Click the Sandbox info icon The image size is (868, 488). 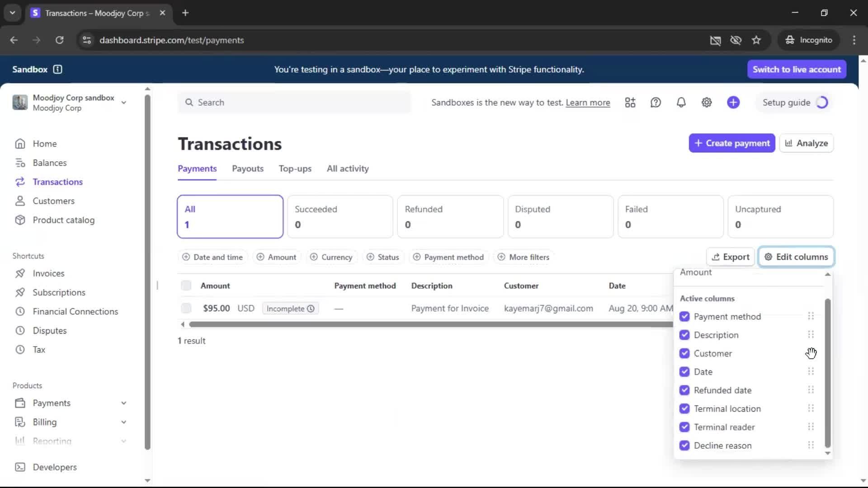click(57, 69)
